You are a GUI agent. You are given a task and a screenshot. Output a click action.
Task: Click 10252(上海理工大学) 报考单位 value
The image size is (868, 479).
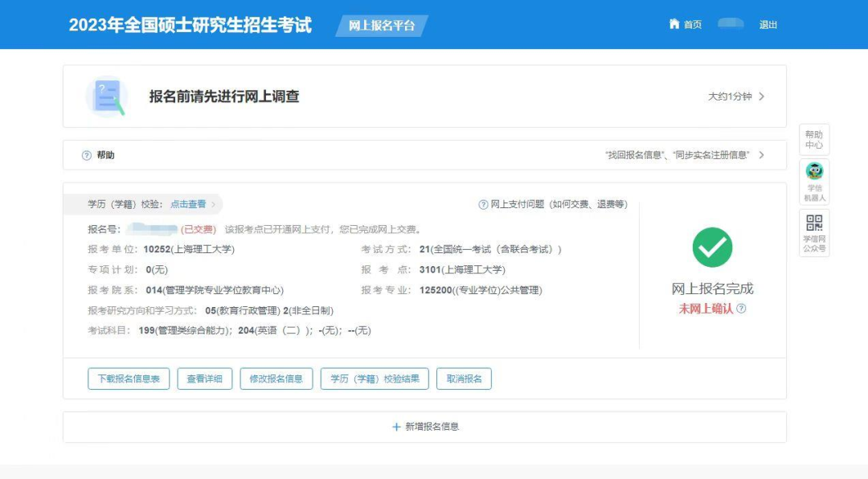[x=189, y=249]
